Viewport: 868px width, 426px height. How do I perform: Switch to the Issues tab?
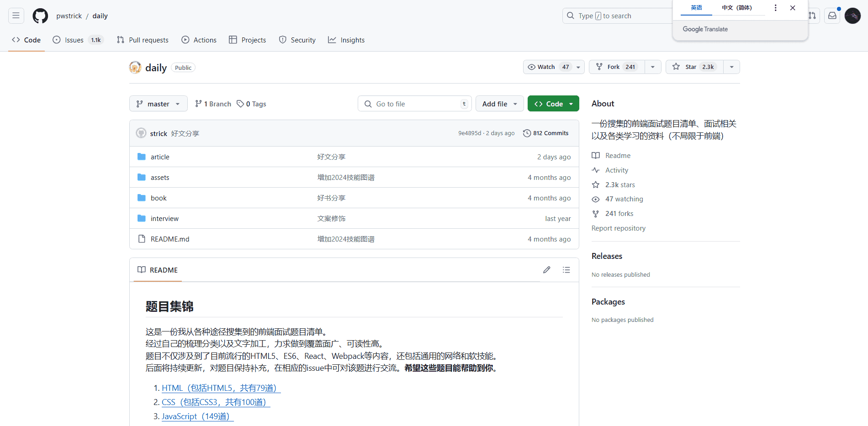[74, 40]
